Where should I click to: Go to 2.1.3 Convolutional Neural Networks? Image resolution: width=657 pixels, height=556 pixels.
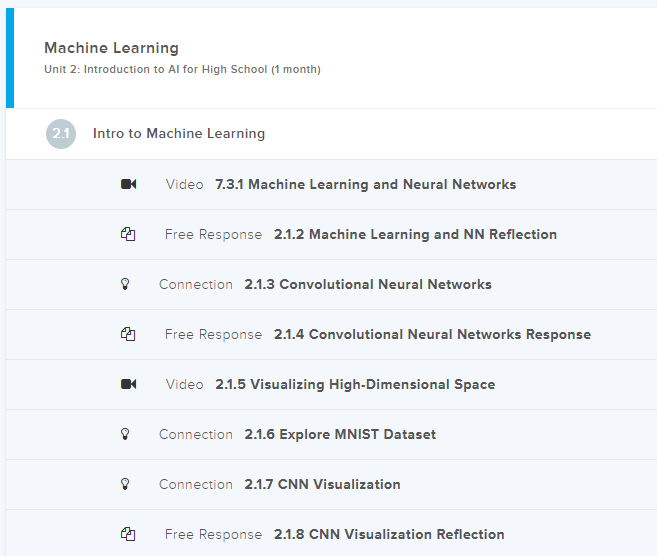click(x=367, y=285)
